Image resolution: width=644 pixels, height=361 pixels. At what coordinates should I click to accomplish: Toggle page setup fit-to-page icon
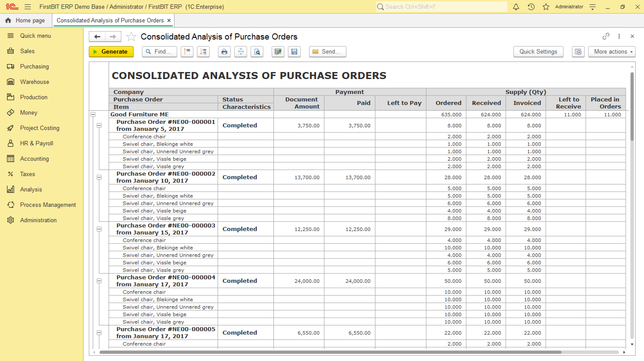click(241, 52)
